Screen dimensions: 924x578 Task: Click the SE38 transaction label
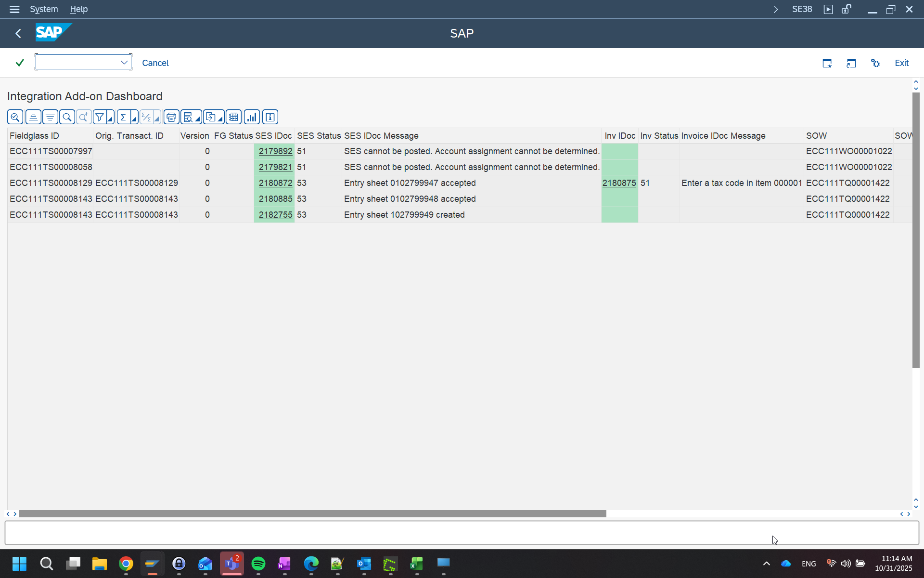[x=802, y=9]
